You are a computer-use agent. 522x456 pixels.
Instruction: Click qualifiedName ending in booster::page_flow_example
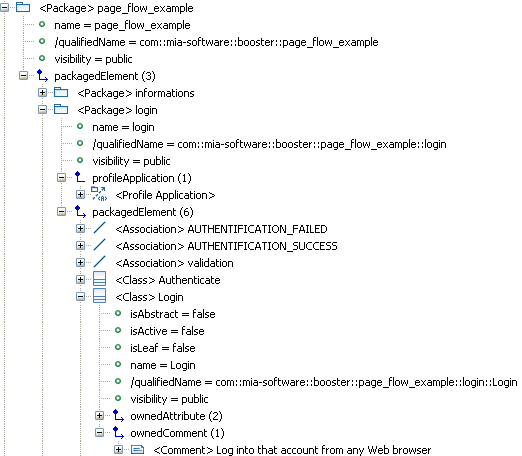(x=216, y=42)
